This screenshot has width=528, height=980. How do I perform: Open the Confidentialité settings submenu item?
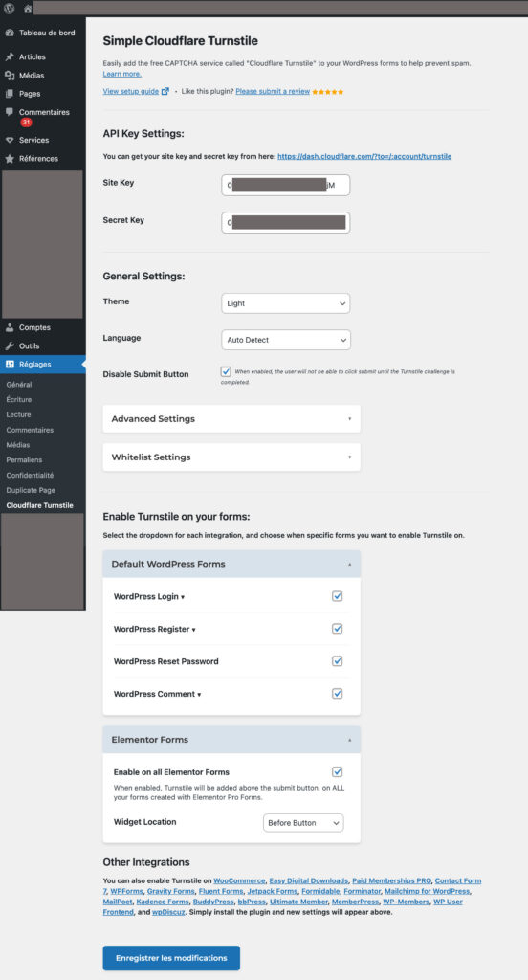click(x=30, y=475)
